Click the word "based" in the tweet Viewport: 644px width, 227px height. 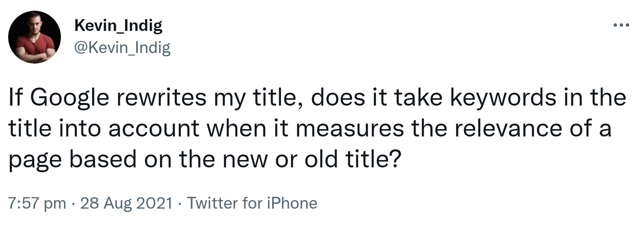[102, 159]
